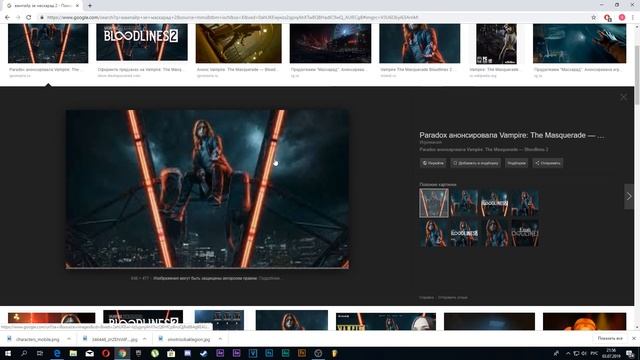Image resolution: width=640 pixels, height=360 pixels.
Task: Open downloaded file characters_mobile.png
Action: 34,339
